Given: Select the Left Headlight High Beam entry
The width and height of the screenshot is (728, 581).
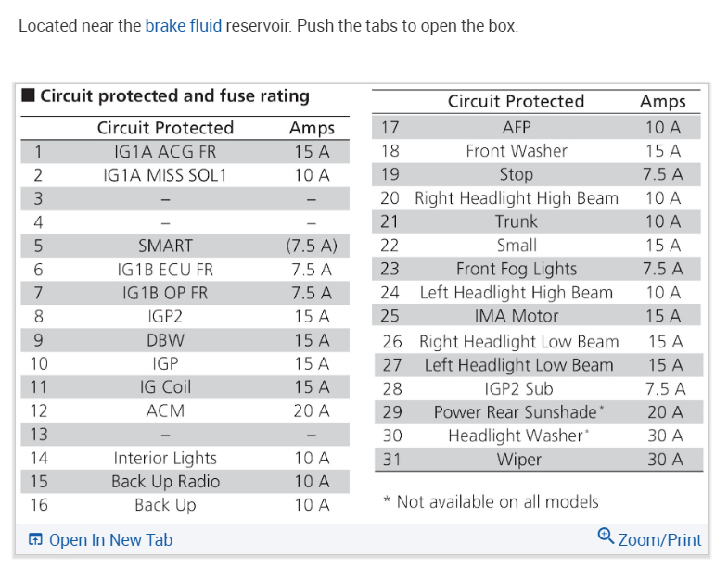Looking at the screenshot, I should pos(516,293).
